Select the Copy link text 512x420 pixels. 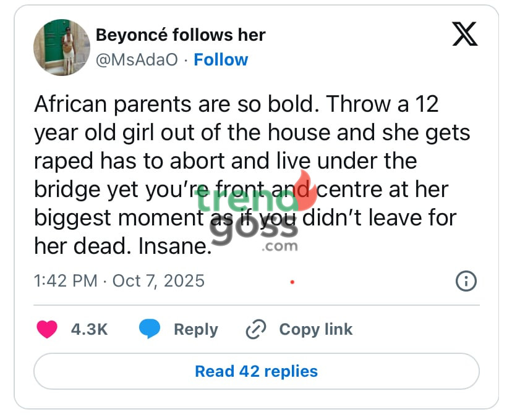pyautogui.click(x=315, y=329)
